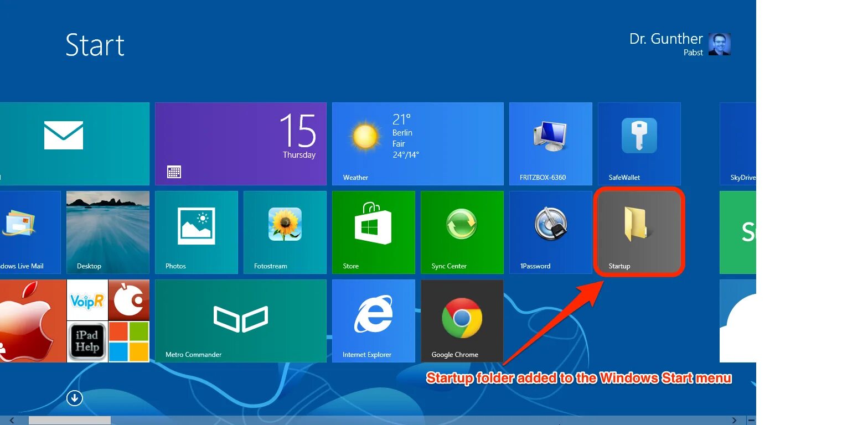Launch Google Chrome tile
This screenshot has width=868, height=425.
[462, 321]
